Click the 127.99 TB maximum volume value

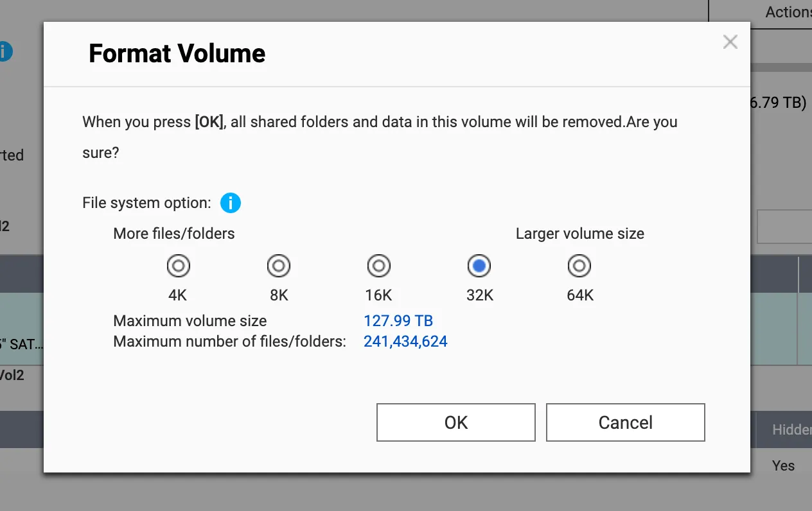point(398,321)
